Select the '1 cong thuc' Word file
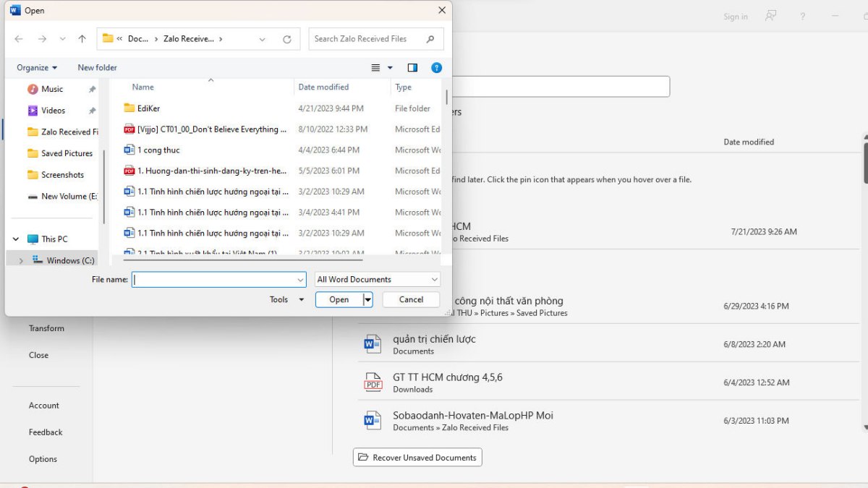868x488 pixels. tap(158, 150)
